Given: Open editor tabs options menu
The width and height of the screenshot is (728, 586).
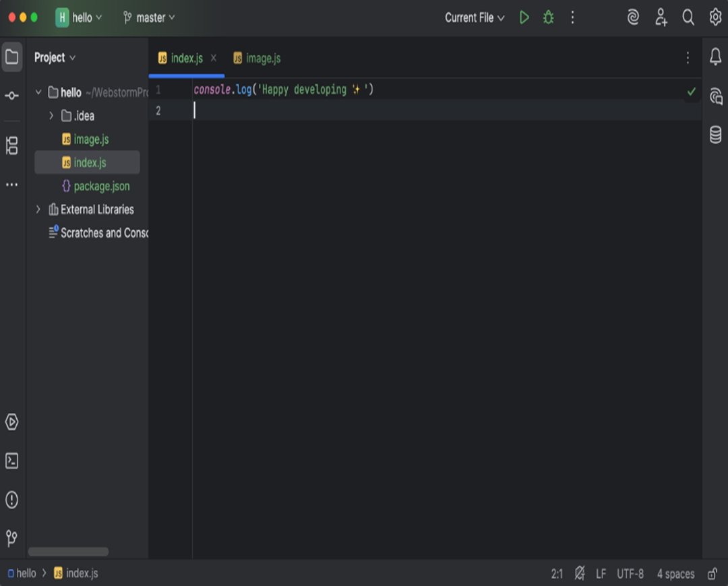Looking at the screenshot, I should pos(688,58).
